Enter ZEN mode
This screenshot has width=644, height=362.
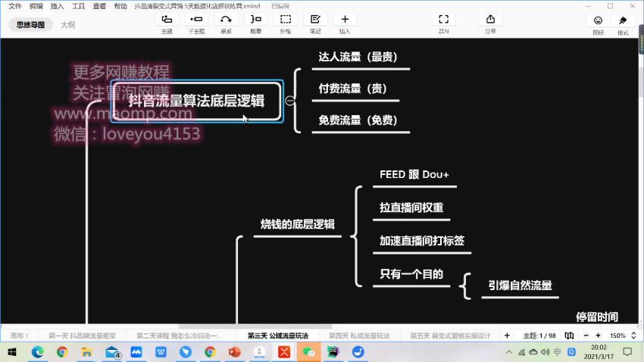443,23
